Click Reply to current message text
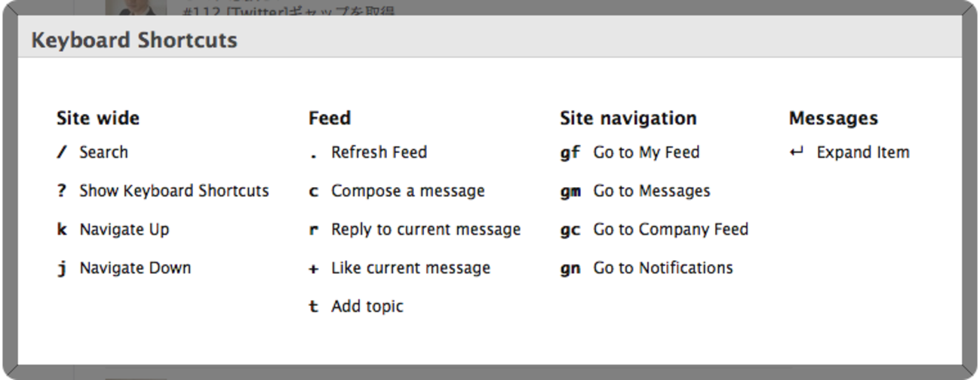This screenshot has height=380, width=980. click(425, 230)
